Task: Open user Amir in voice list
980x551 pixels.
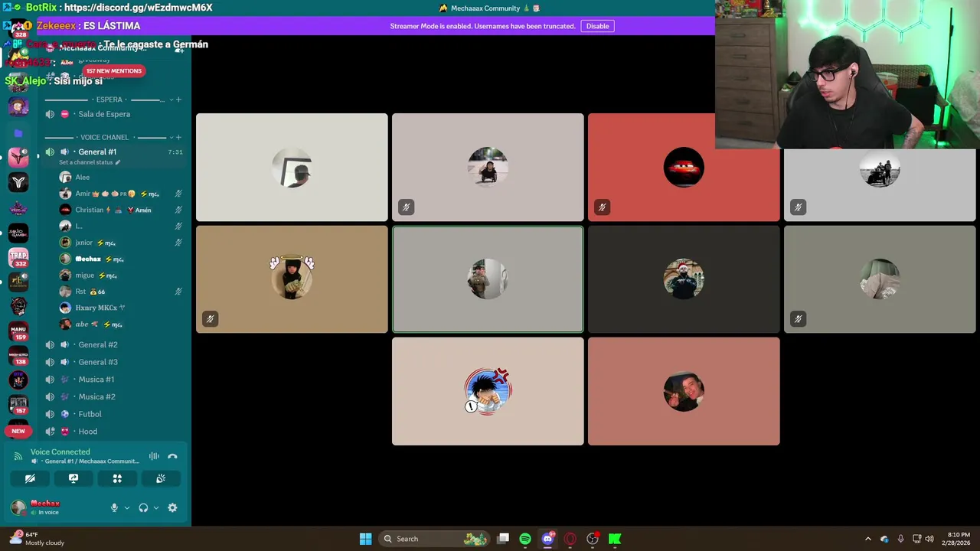Action: (x=121, y=194)
